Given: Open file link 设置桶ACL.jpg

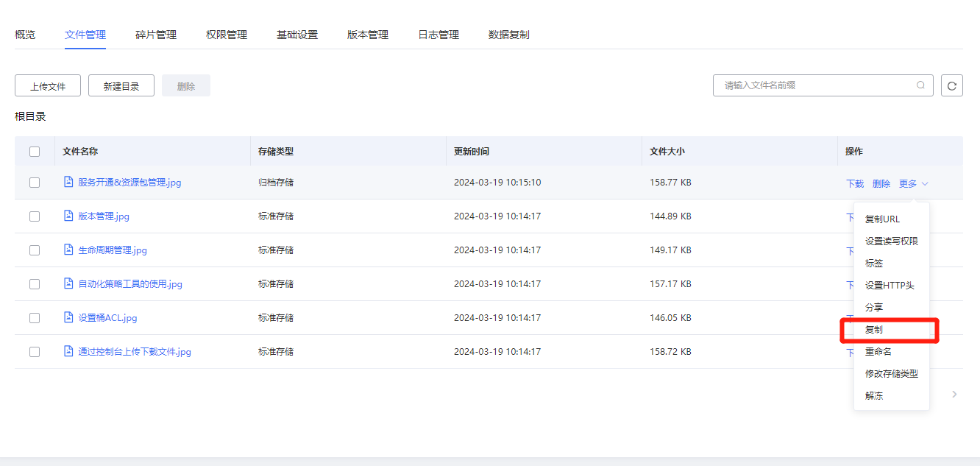Looking at the screenshot, I should (x=107, y=318).
